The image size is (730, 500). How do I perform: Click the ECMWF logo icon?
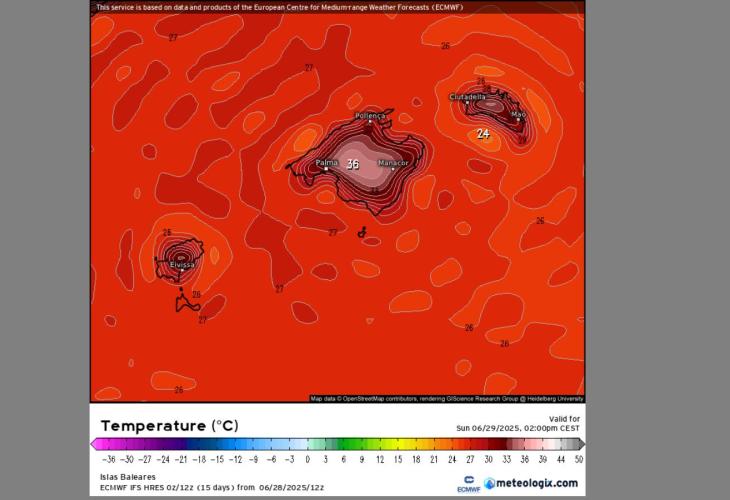pyautogui.click(x=468, y=481)
